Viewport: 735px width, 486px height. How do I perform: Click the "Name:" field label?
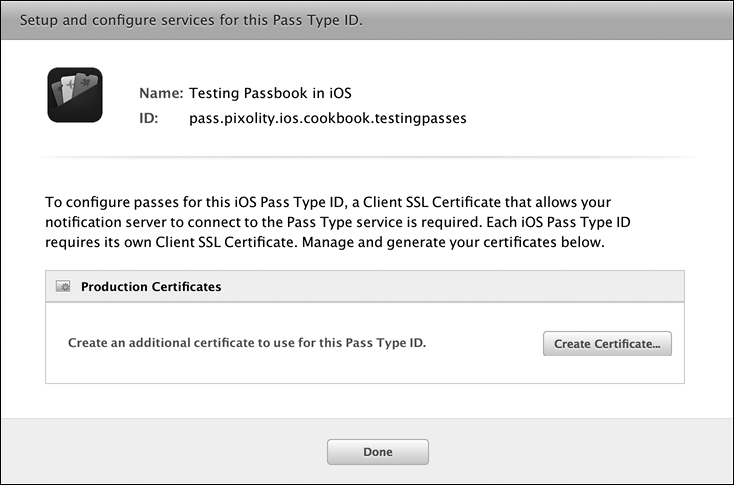160,94
